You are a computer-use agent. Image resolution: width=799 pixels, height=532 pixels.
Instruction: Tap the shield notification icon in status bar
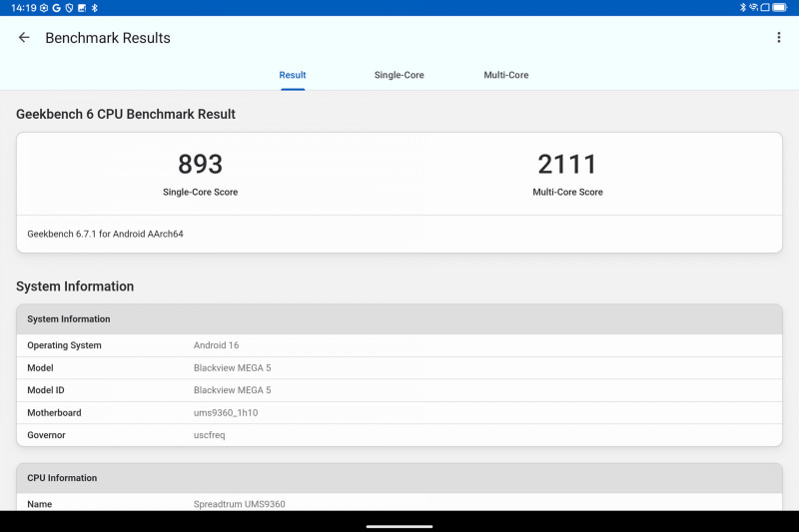(69, 8)
